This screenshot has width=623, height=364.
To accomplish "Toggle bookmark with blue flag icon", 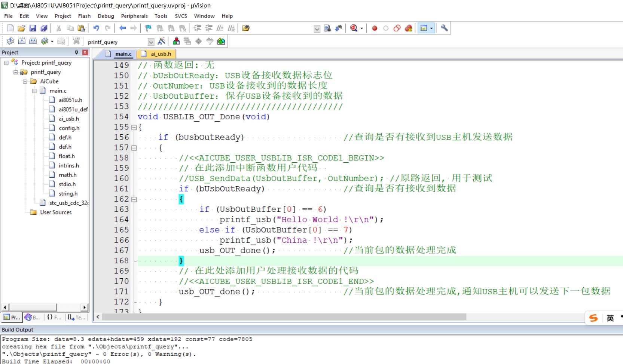I will (x=149, y=28).
